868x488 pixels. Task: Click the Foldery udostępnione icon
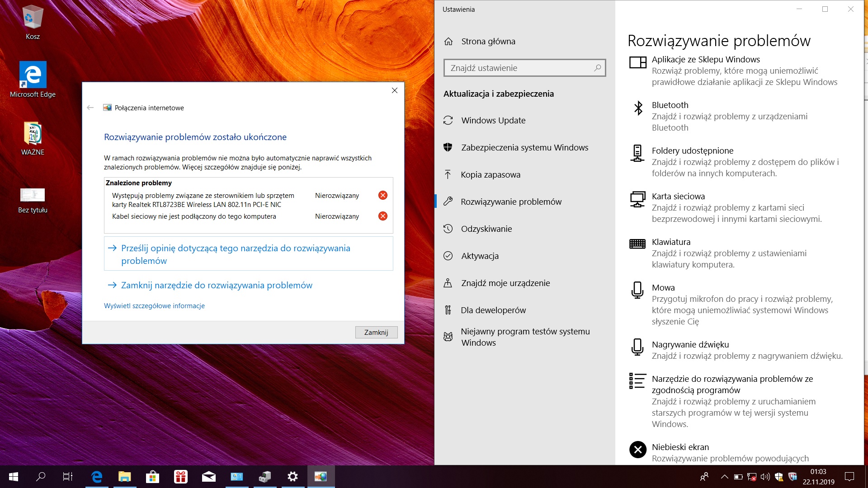pos(637,153)
